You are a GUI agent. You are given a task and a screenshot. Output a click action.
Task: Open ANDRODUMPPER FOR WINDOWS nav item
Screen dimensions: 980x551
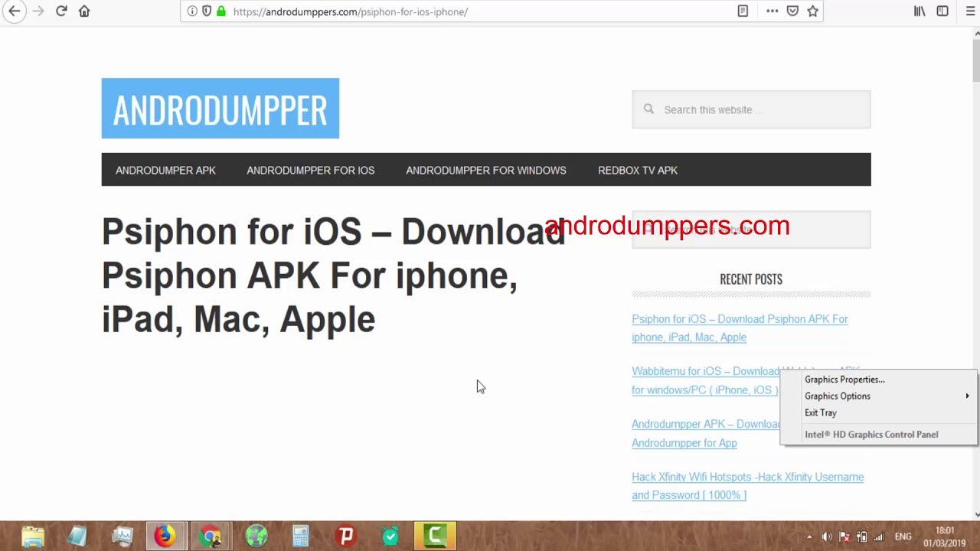486,170
